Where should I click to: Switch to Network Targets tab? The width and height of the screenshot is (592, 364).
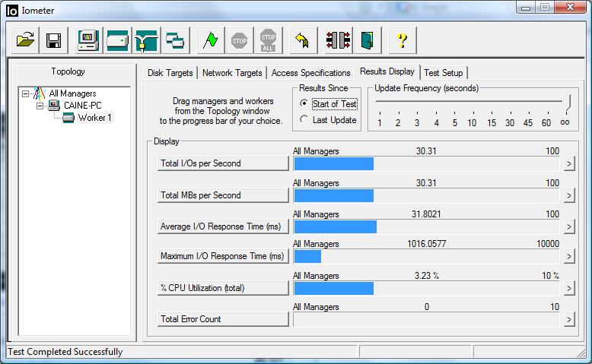coord(232,73)
